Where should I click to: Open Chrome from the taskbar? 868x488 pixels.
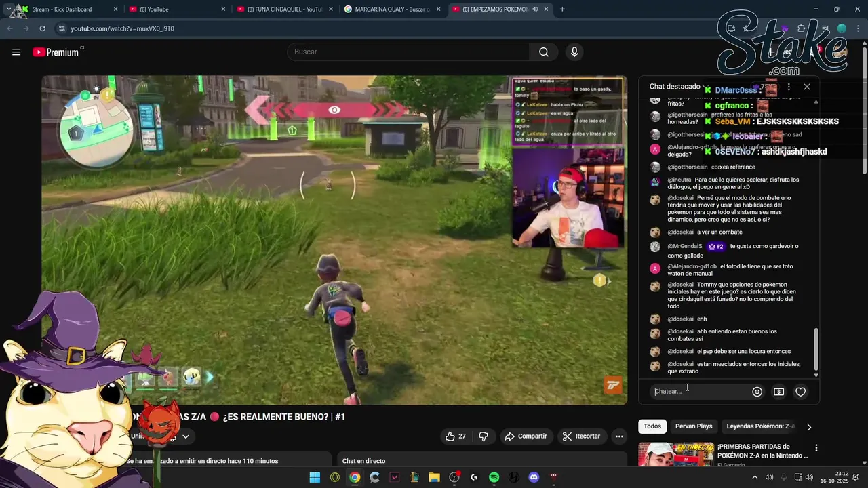[355, 477]
